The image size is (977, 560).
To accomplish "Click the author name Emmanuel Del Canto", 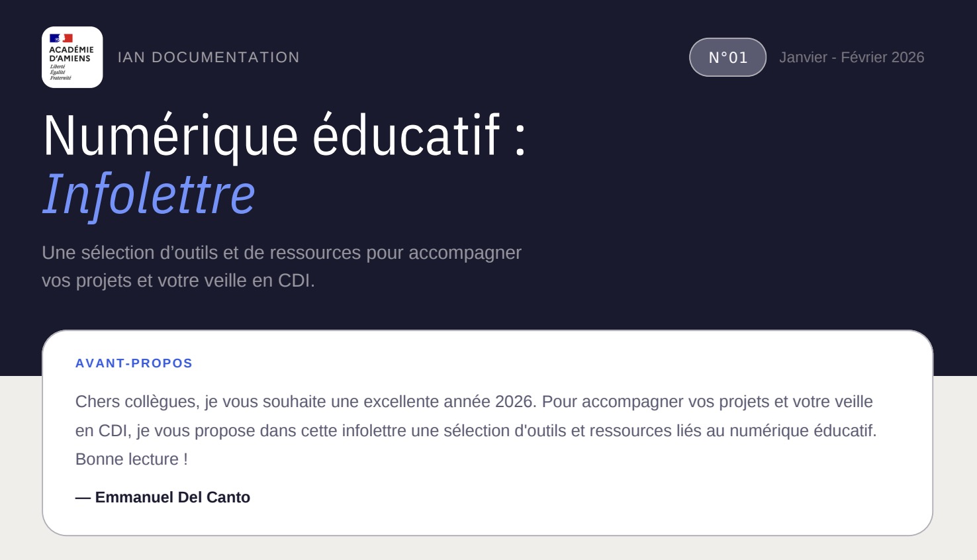I will [x=172, y=498].
